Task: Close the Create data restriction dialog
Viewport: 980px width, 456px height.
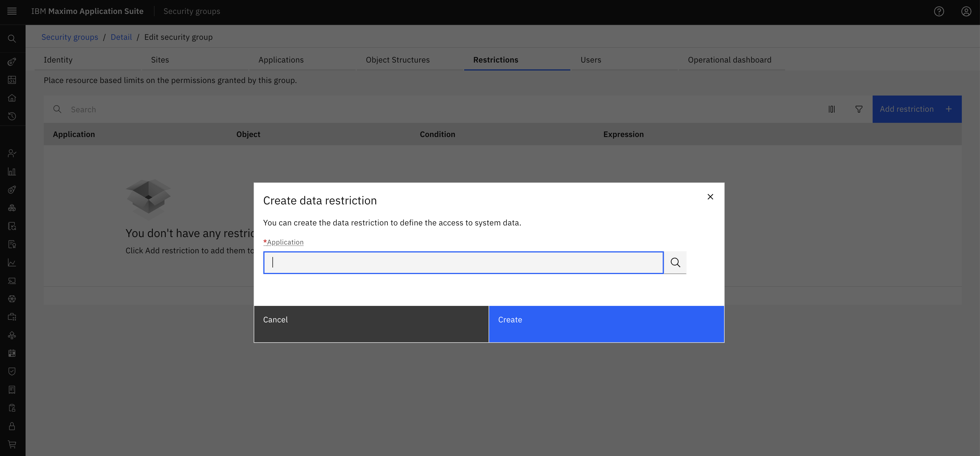Action: pyautogui.click(x=710, y=197)
